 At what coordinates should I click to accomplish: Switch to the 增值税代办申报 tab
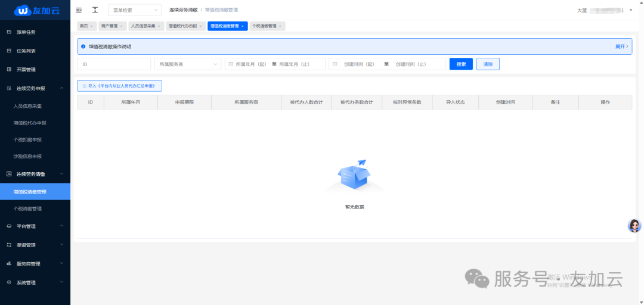tap(183, 26)
